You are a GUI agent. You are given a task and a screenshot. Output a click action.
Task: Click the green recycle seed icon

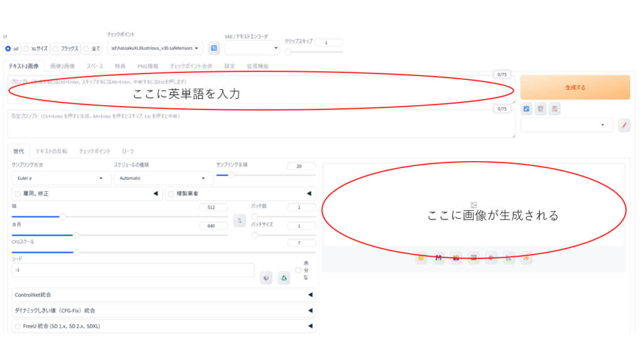(284, 277)
